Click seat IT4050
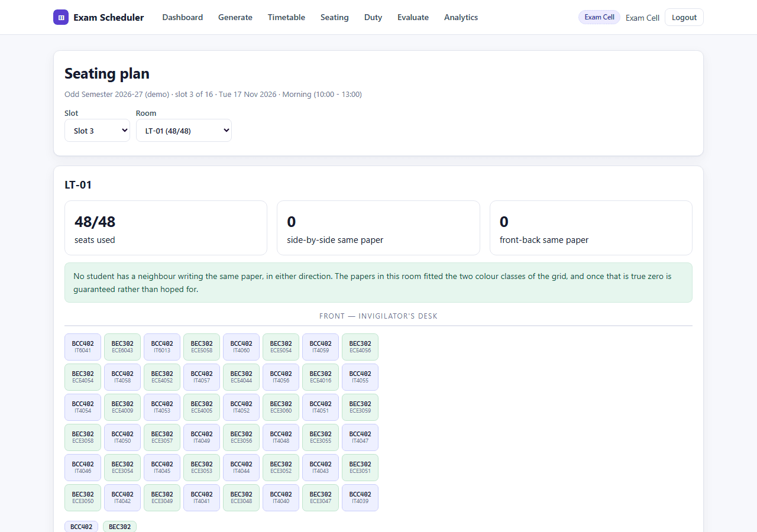The width and height of the screenshot is (757, 532). 122,437
